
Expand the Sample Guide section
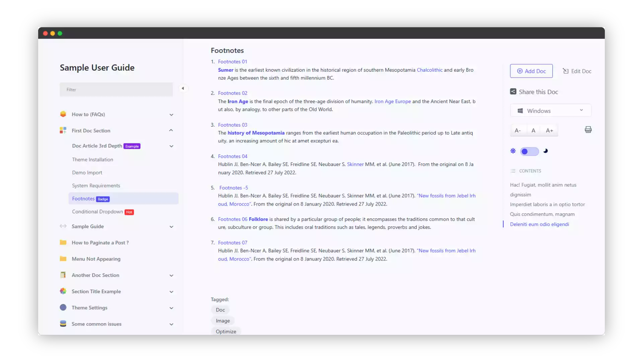coord(172,226)
